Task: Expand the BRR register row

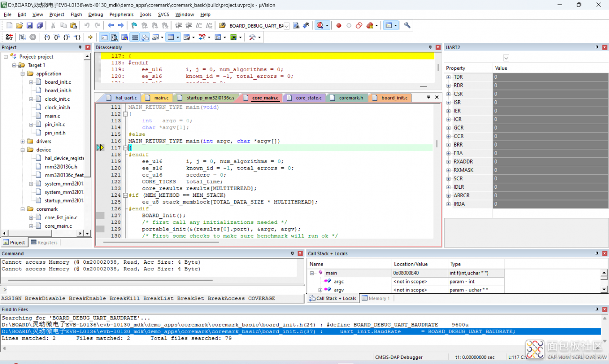Action: click(x=448, y=145)
